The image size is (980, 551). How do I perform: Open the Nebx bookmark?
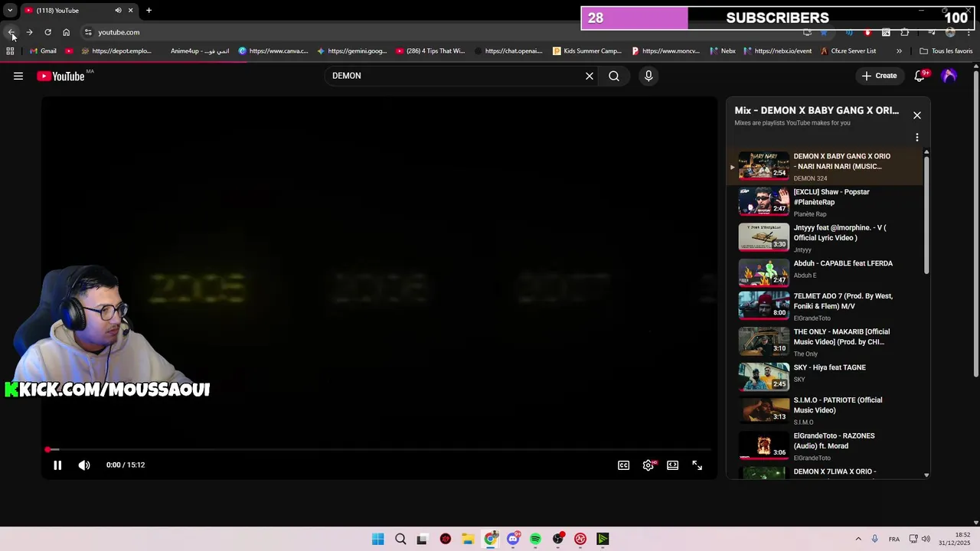[723, 51]
